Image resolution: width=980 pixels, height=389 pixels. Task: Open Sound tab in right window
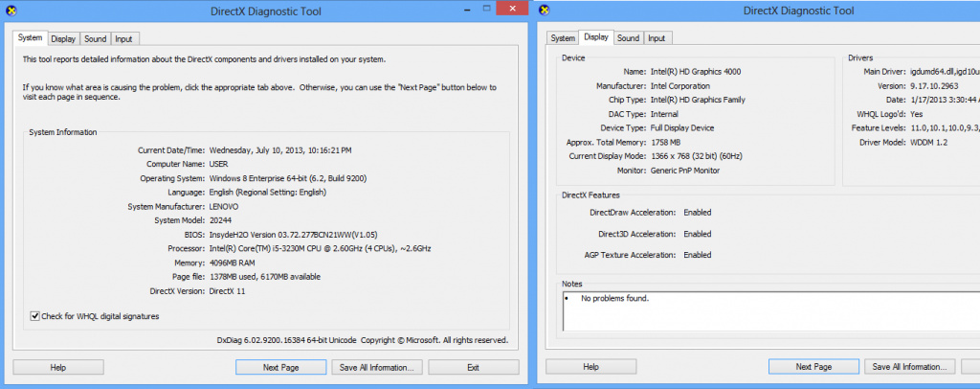628,38
